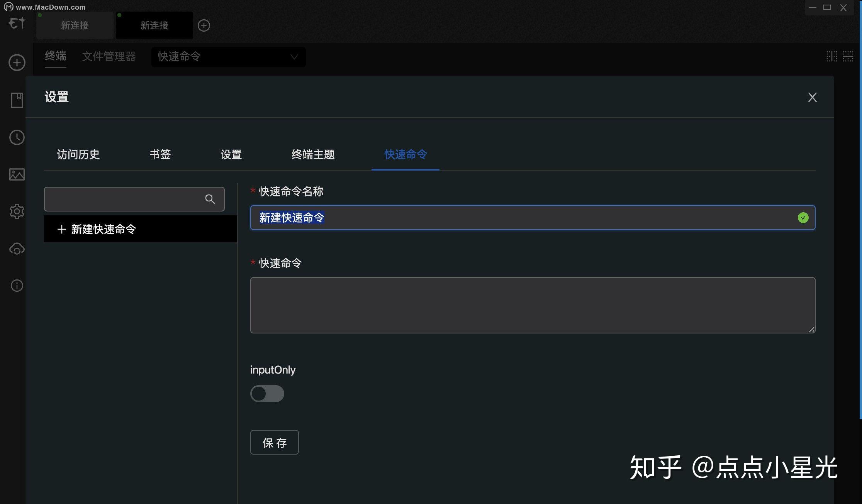Focus the quick command search field
Viewport: 862px width, 504px height.
tap(134, 199)
